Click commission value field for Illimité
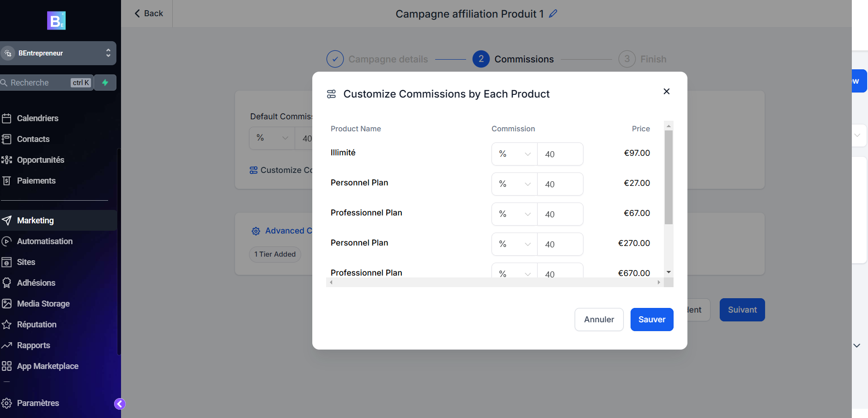 point(560,154)
